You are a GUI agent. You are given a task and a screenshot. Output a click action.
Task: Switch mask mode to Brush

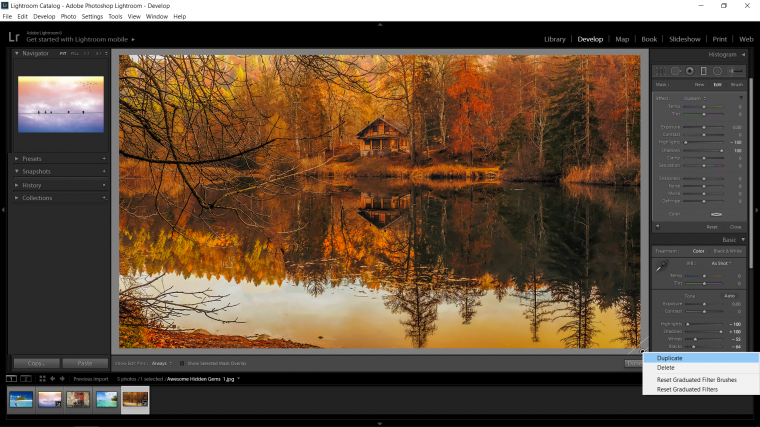tap(737, 85)
